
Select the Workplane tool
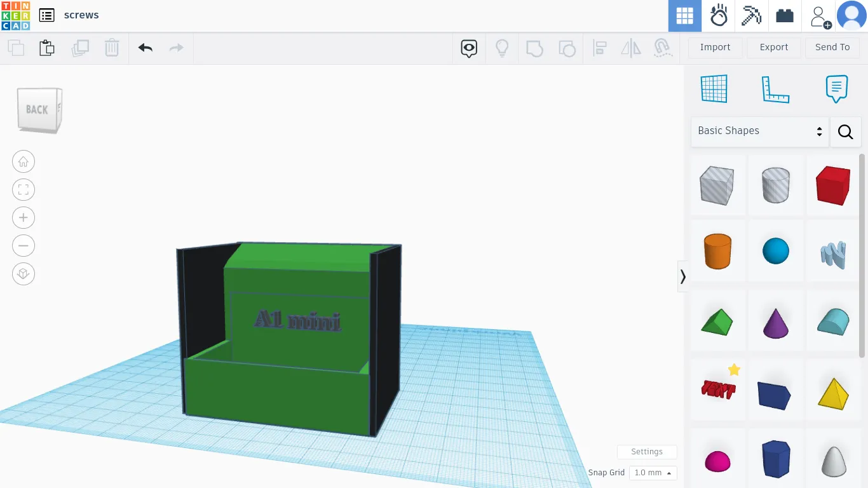pos(714,89)
